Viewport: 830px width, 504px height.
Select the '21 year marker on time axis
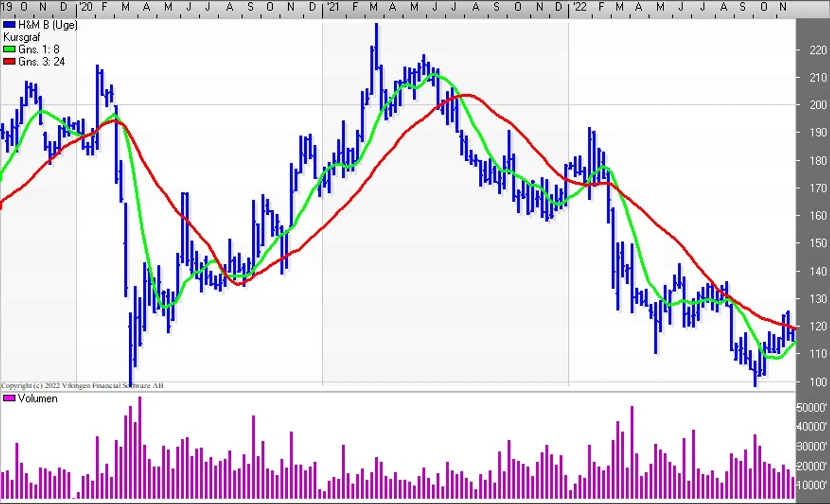pos(333,7)
